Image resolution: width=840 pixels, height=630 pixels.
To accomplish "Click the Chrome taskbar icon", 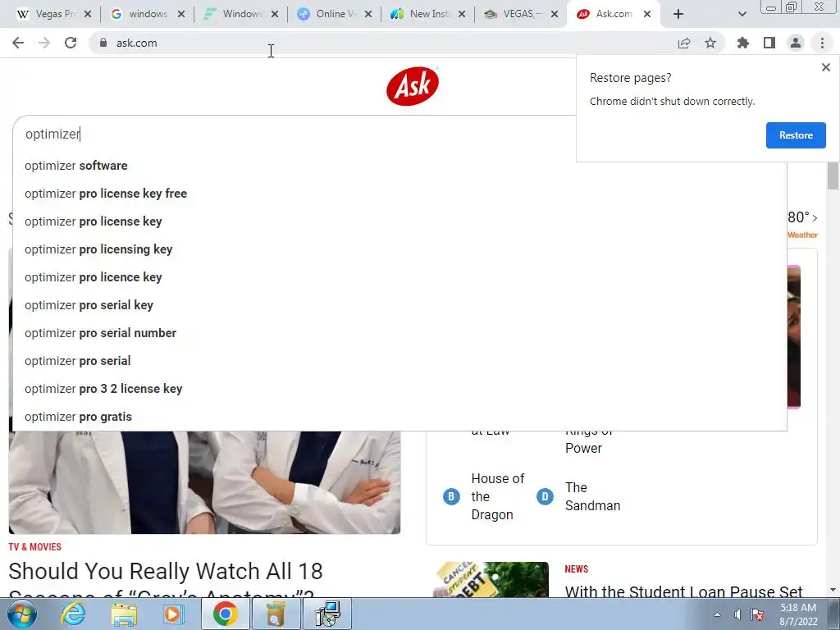I will point(225,614).
